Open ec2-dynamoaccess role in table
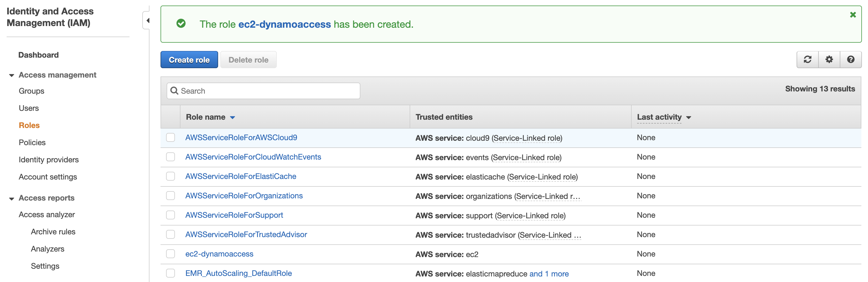The height and width of the screenshot is (282, 868). pyautogui.click(x=219, y=254)
